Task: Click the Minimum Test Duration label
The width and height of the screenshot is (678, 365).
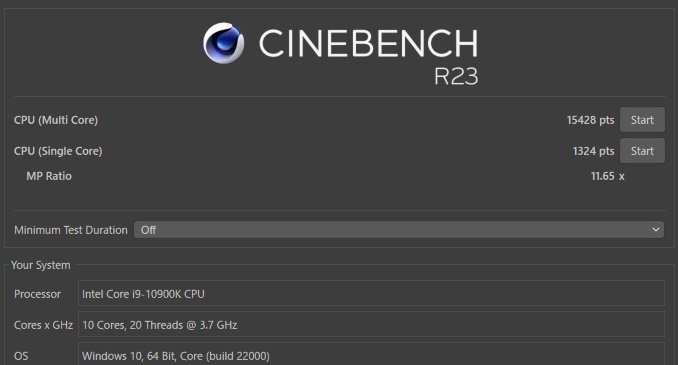Action: (71, 230)
